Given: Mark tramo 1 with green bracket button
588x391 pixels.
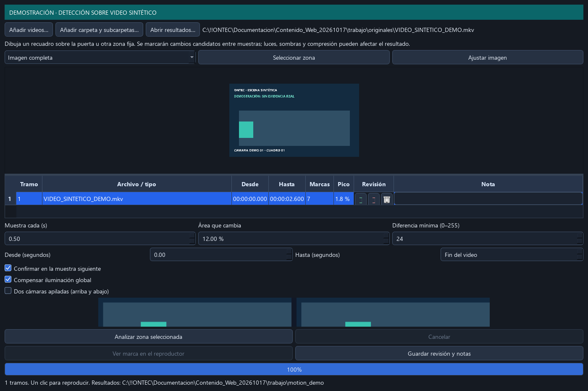Looking at the screenshot, I should (x=361, y=199).
